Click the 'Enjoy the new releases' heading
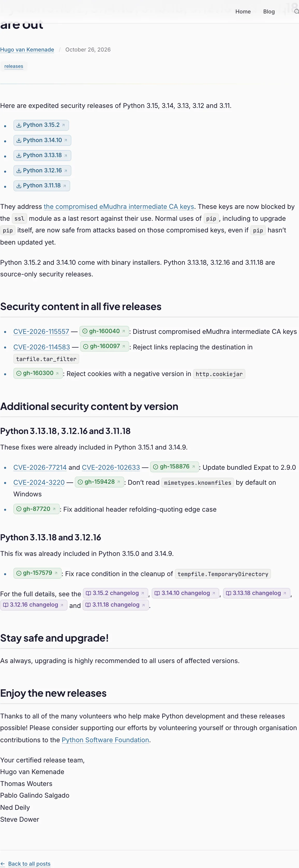The image size is (299, 868). point(53,693)
